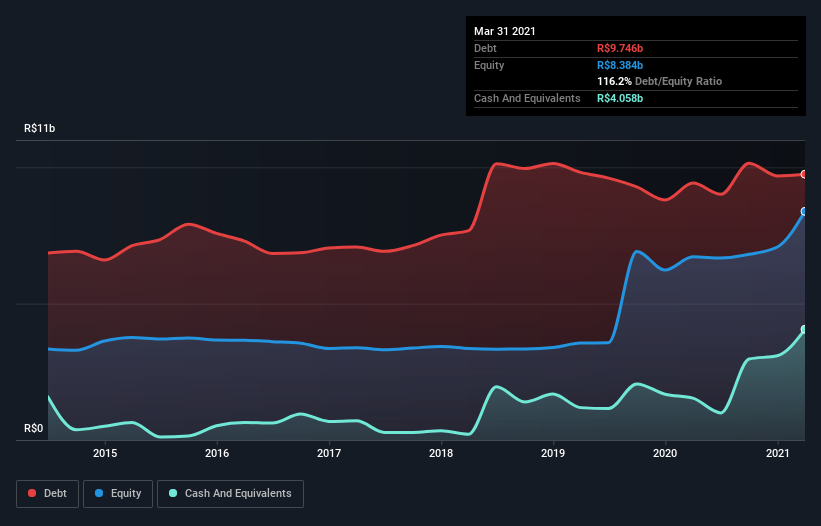This screenshot has width=821, height=526.
Task: Toggle the Cash And Equivalents legend button
Action: tap(230, 494)
